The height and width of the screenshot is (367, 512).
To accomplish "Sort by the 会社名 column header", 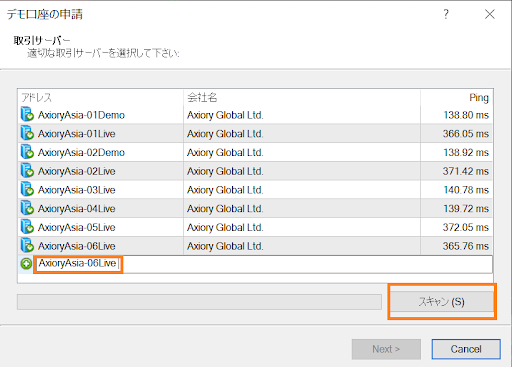I will (302, 97).
